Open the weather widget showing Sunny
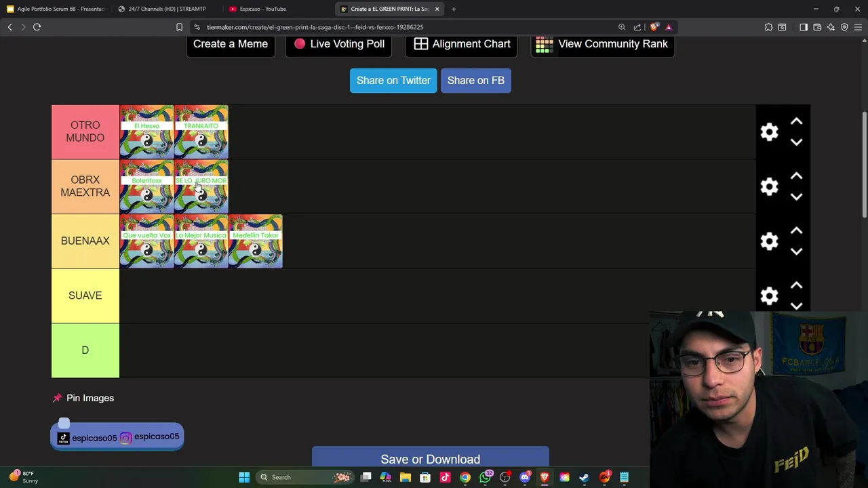Image resolution: width=868 pixels, height=488 pixels. (23, 477)
